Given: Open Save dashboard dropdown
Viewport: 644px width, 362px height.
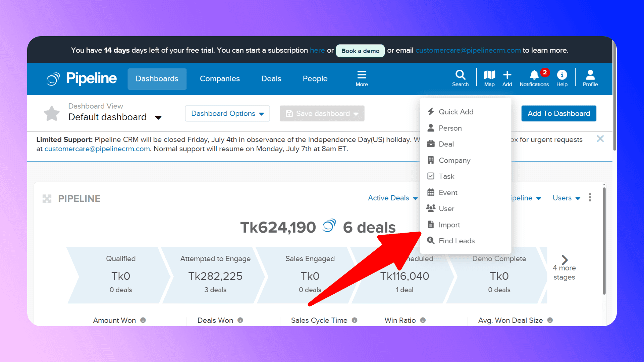Looking at the screenshot, I should click(322, 114).
